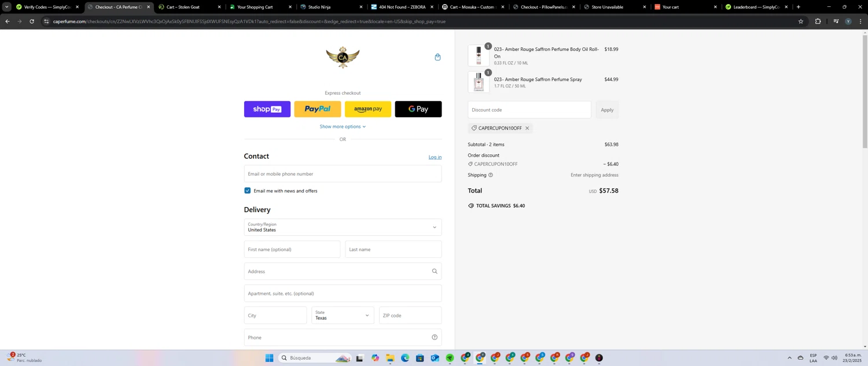
Task: Open the shopping bag cart icon
Action: 437,57
